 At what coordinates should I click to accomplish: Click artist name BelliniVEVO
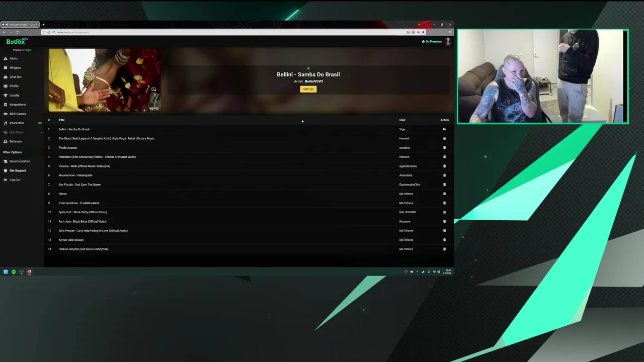click(314, 81)
